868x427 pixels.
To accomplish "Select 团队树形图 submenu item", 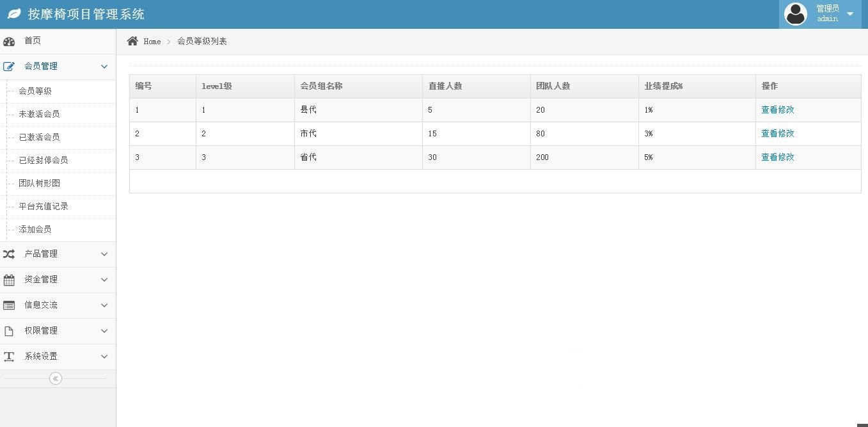I will tap(39, 183).
